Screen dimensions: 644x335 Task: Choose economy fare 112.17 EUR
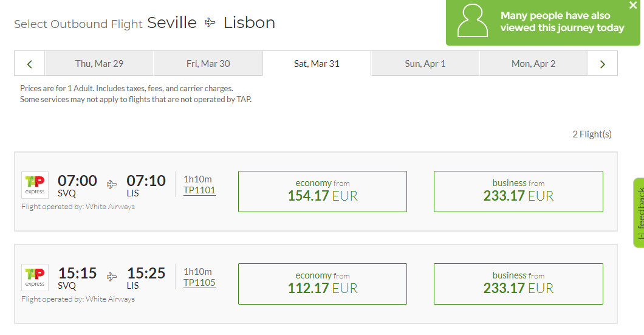point(323,284)
